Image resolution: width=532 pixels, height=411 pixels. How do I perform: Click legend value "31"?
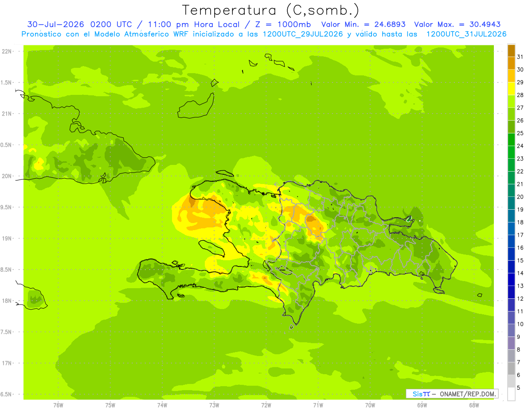pos(520,57)
